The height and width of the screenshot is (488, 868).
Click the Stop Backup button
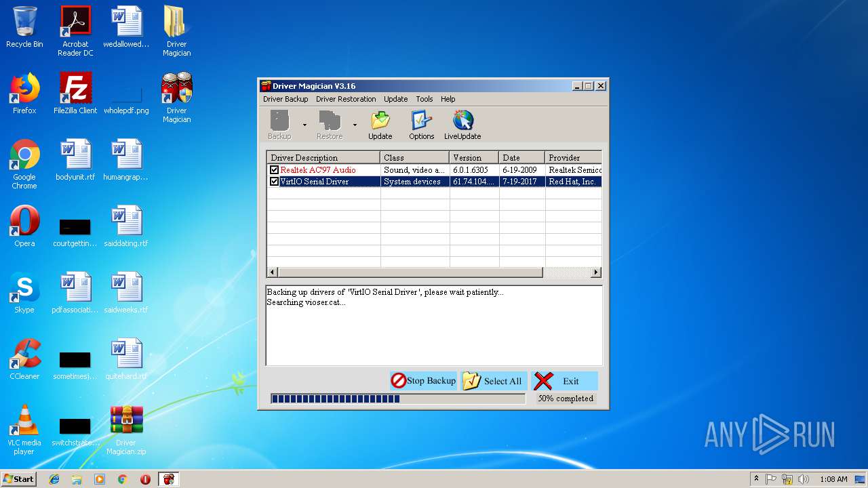(x=424, y=381)
